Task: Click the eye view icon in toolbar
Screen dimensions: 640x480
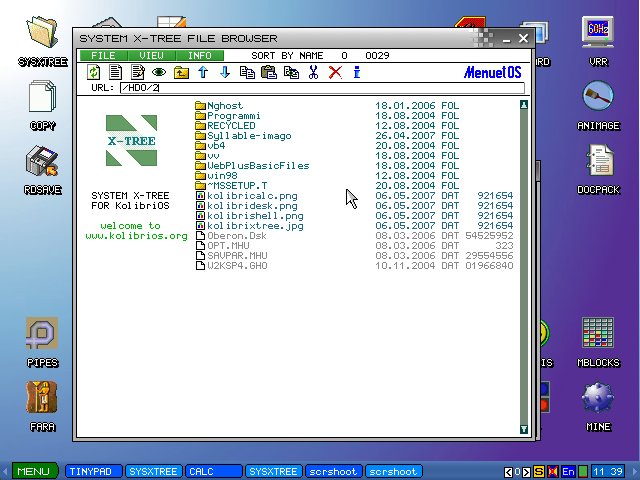Action: point(159,72)
